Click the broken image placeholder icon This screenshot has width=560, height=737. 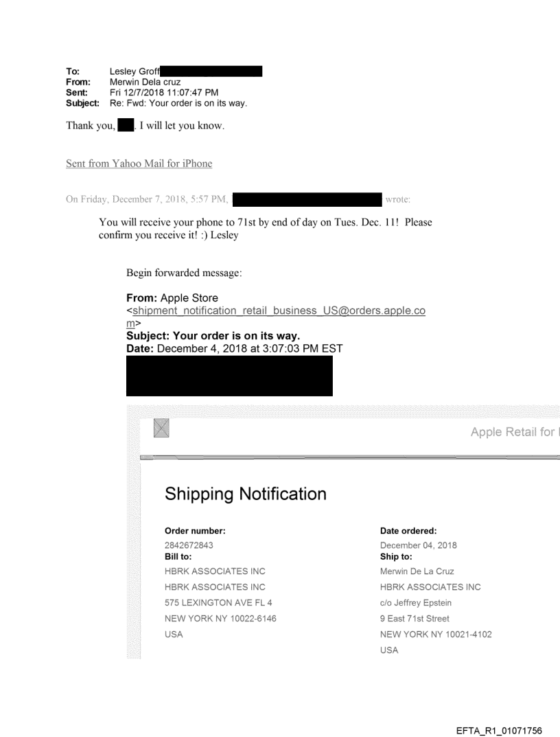tap(161, 429)
